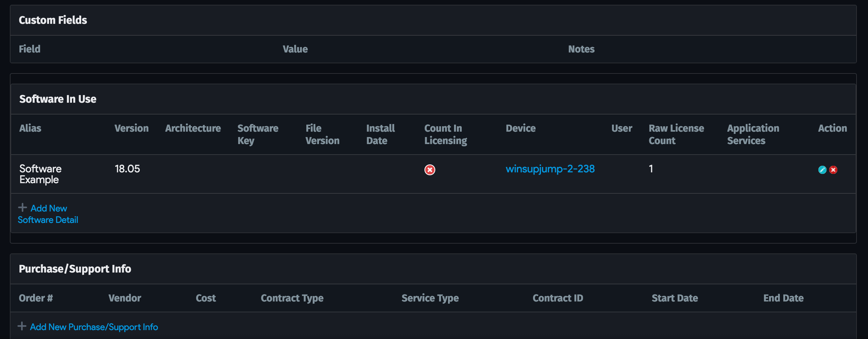
Task: Delete Software Example using the red Action icon
Action: click(833, 170)
